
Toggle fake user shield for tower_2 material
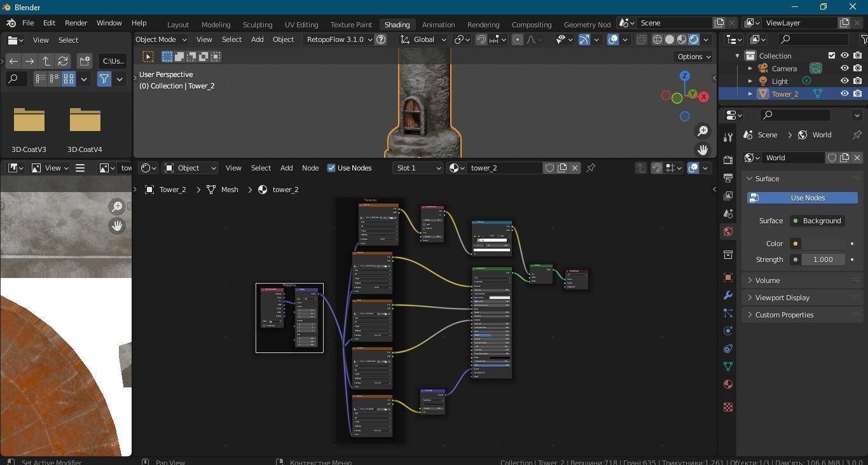click(x=550, y=168)
